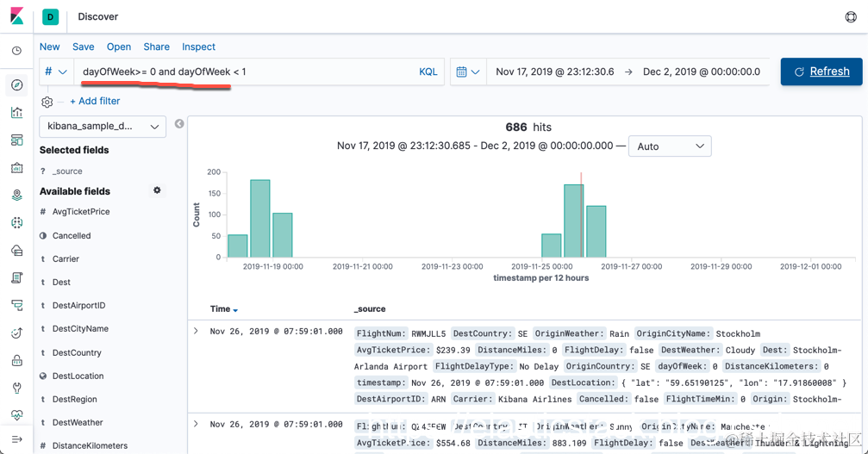Open available fields settings gear
868x454 pixels.
click(157, 190)
